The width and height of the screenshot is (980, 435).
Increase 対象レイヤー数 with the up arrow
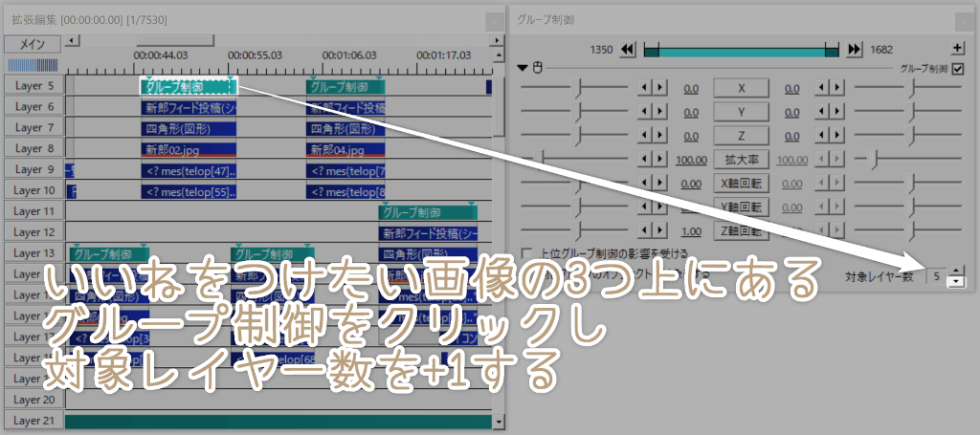(956, 271)
